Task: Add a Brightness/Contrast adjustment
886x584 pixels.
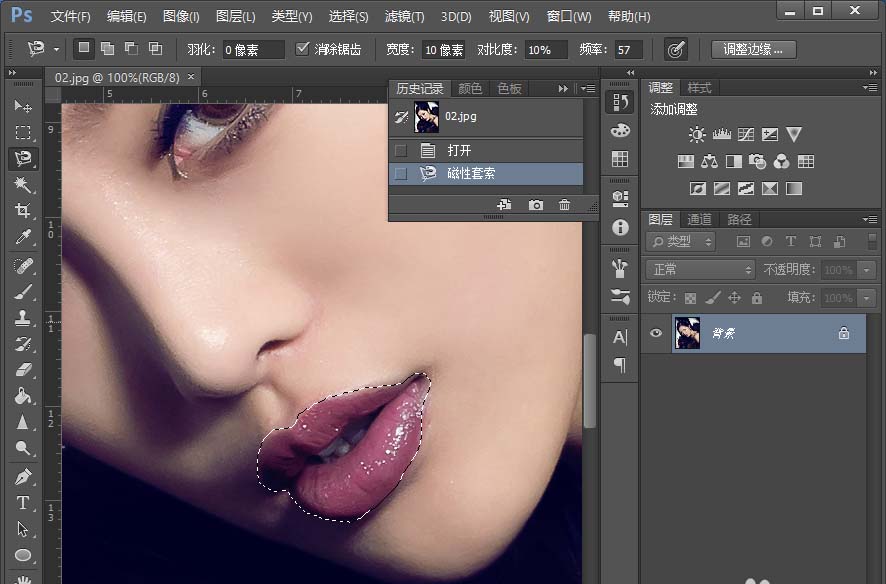Action: [697, 134]
